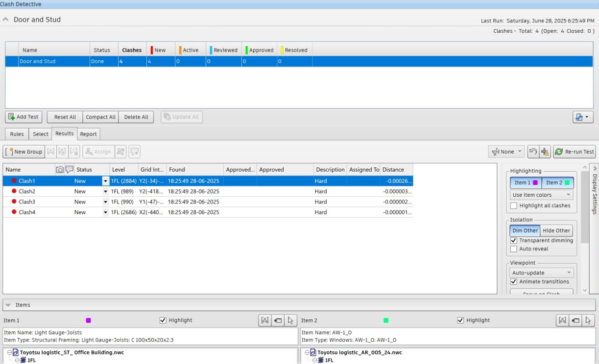
Task: Enable Highlight all clashes checkbox
Action: tap(513, 205)
